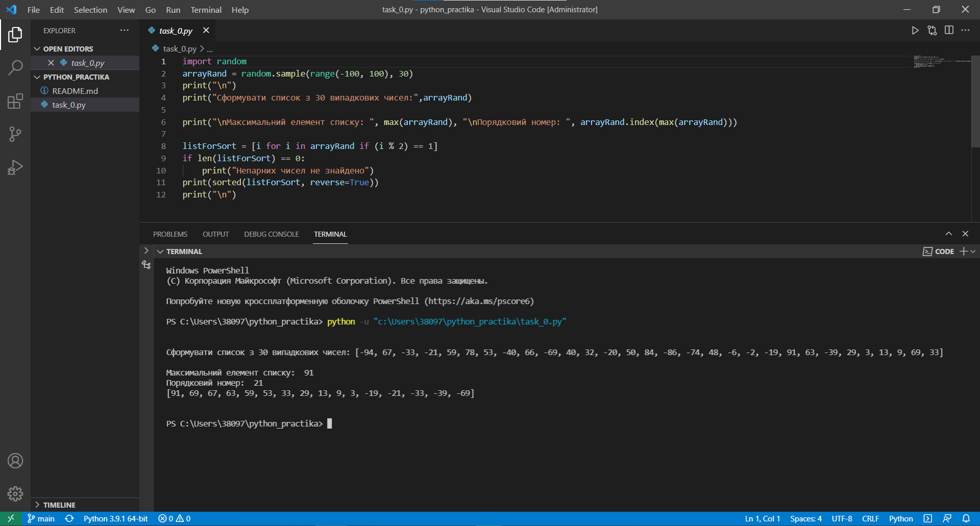The width and height of the screenshot is (980, 526).
Task: Close task_0.py in Open Editors list
Action: click(x=51, y=63)
